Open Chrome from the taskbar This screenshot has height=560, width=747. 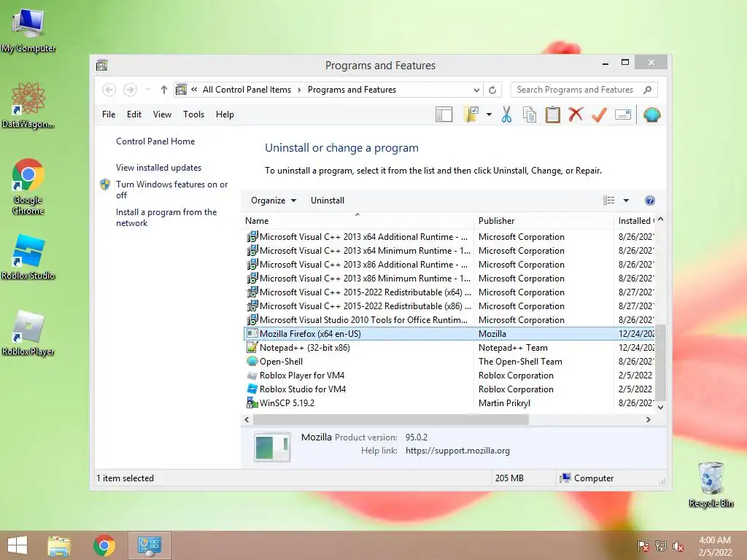coord(104,545)
